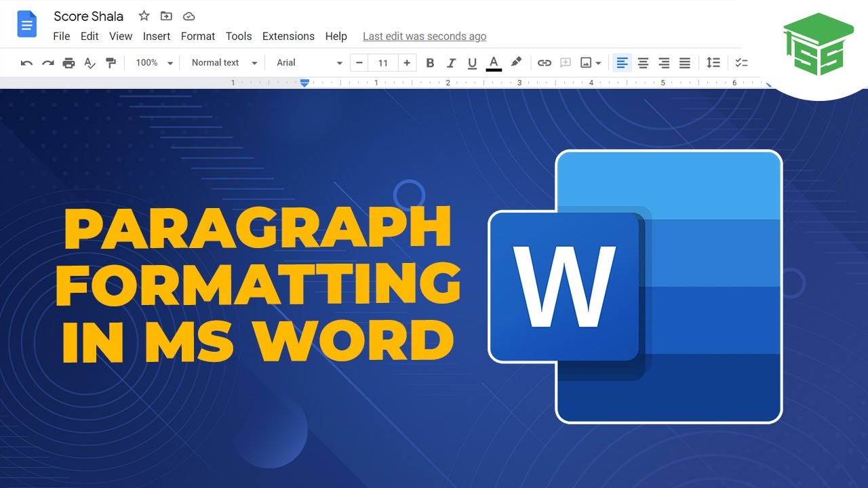Screen dimensions: 868x488
Task: Insert an image
Action: click(x=586, y=63)
